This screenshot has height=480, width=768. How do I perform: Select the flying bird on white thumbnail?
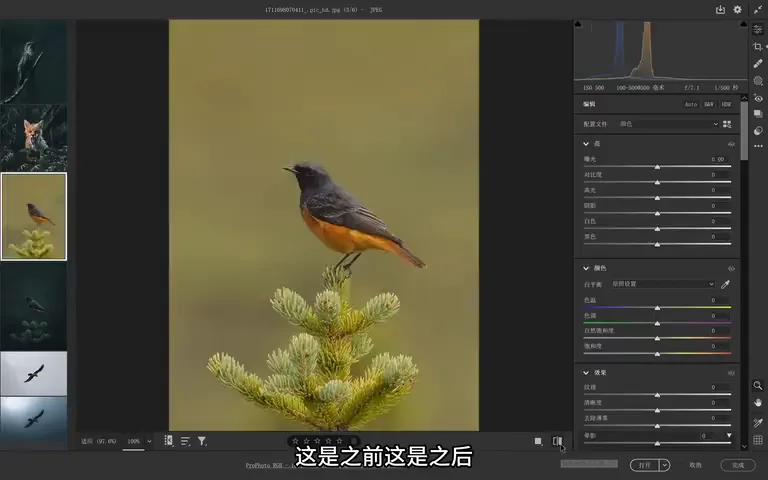(x=33, y=373)
